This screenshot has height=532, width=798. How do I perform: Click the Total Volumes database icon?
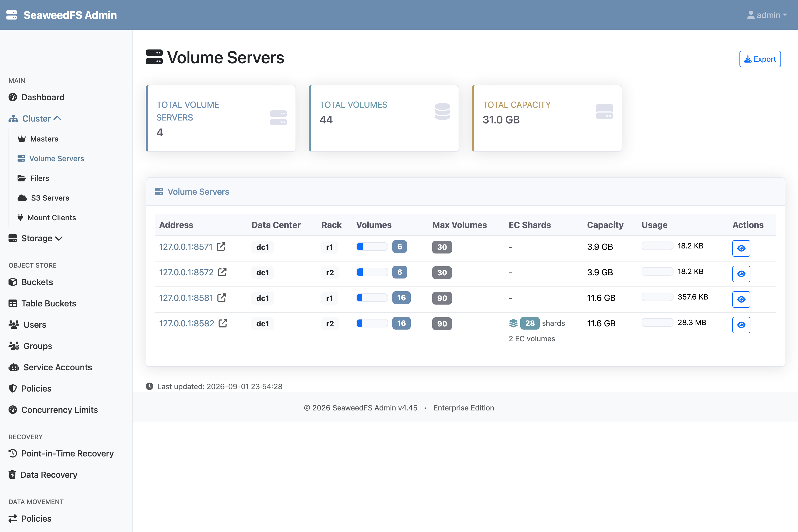(x=442, y=111)
